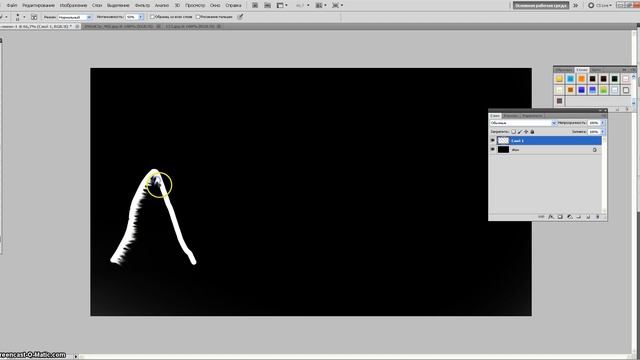This screenshot has height=360, width=640.
Task: Launch Mini Bridge from top bar
Action: tap(267, 6)
